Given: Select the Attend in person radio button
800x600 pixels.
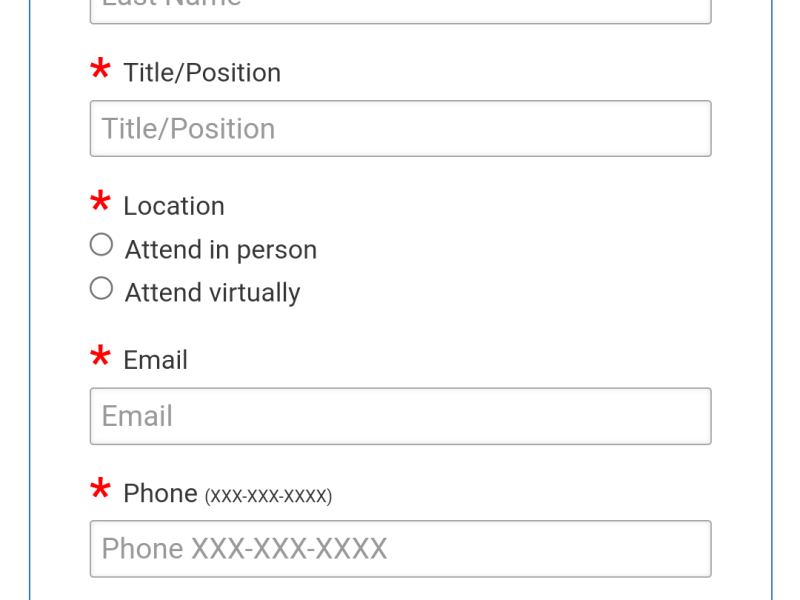Looking at the screenshot, I should [101, 244].
